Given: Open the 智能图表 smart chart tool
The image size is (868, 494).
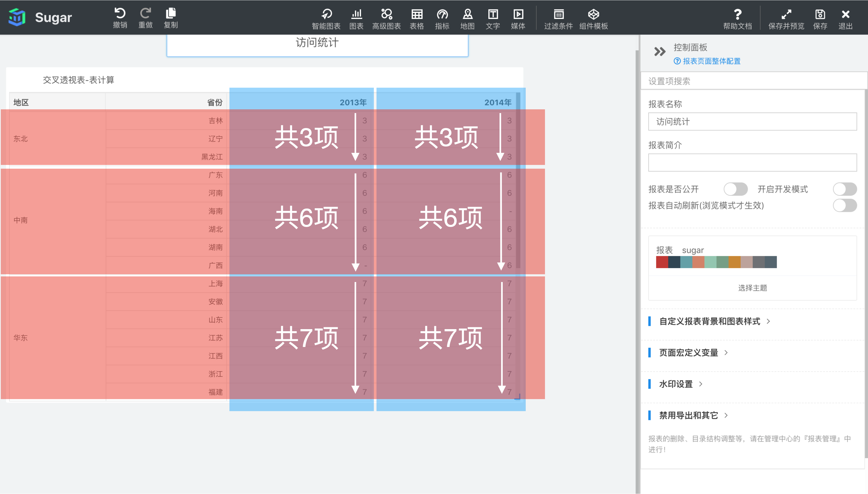Looking at the screenshot, I should pos(326,19).
